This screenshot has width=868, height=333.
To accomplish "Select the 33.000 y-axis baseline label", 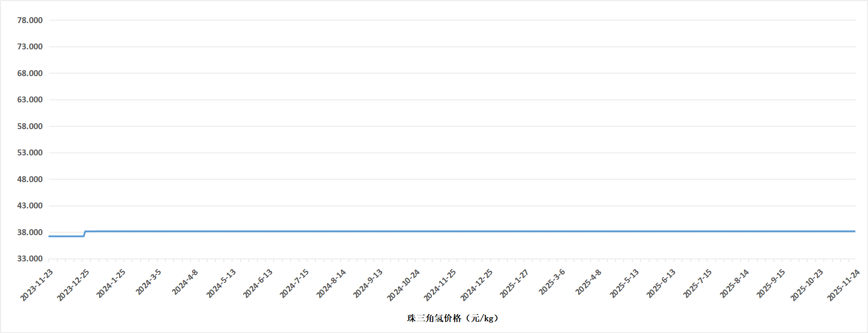I will (30, 259).
